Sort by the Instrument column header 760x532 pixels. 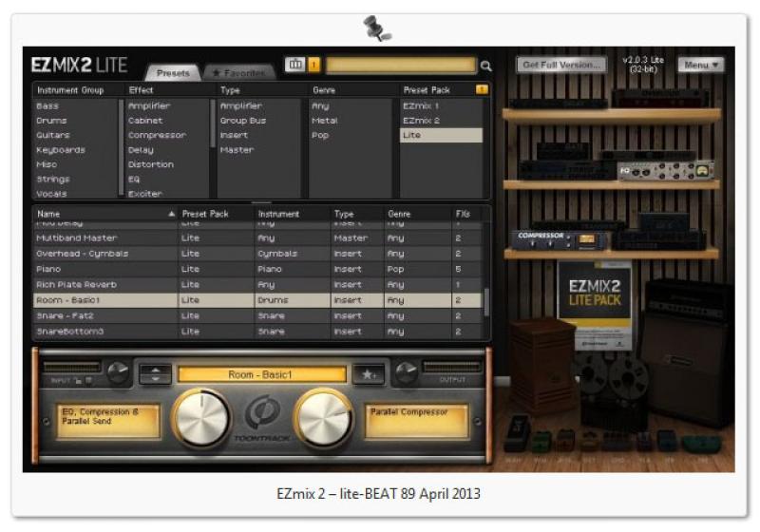pyautogui.click(x=278, y=214)
